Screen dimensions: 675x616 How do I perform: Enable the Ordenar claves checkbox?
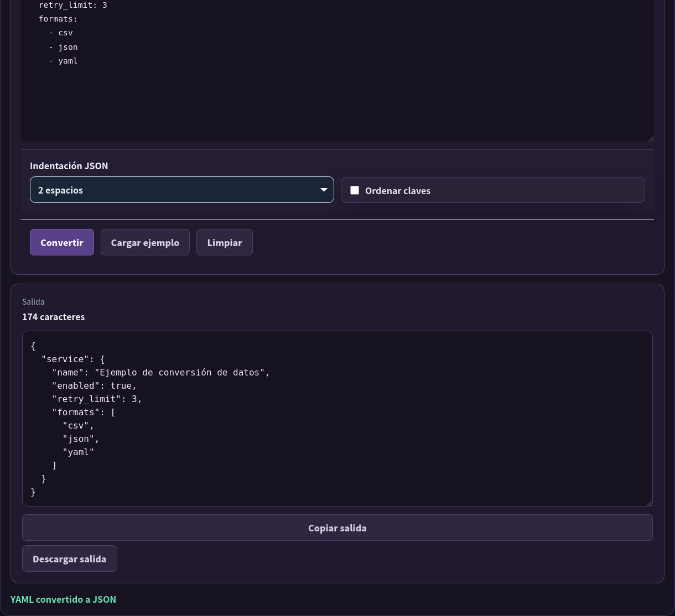355,190
